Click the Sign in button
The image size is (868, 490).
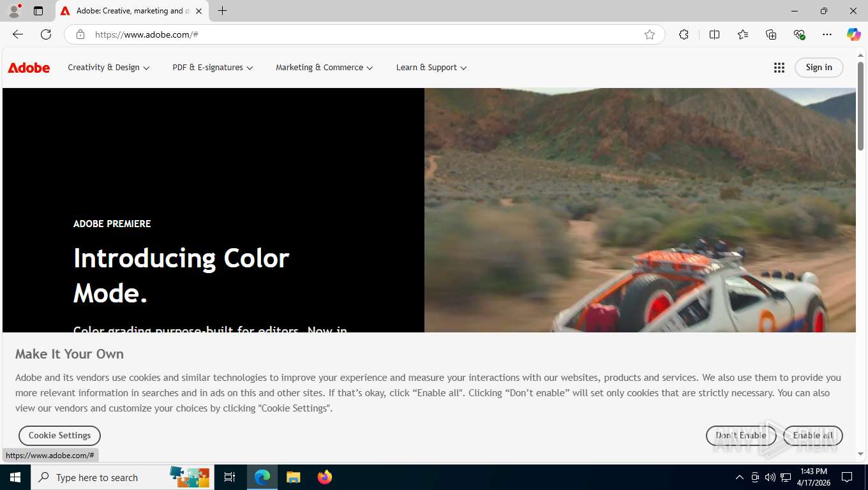(819, 68)
